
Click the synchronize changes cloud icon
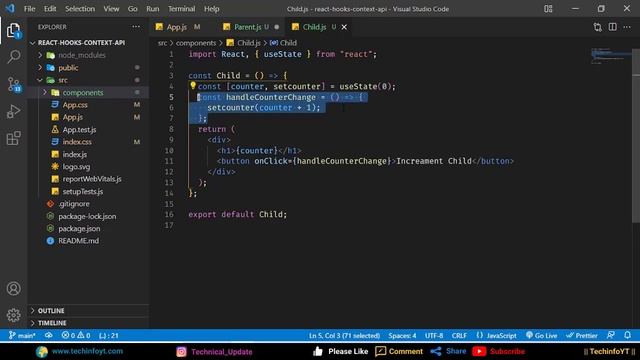[x=49, y=336]
